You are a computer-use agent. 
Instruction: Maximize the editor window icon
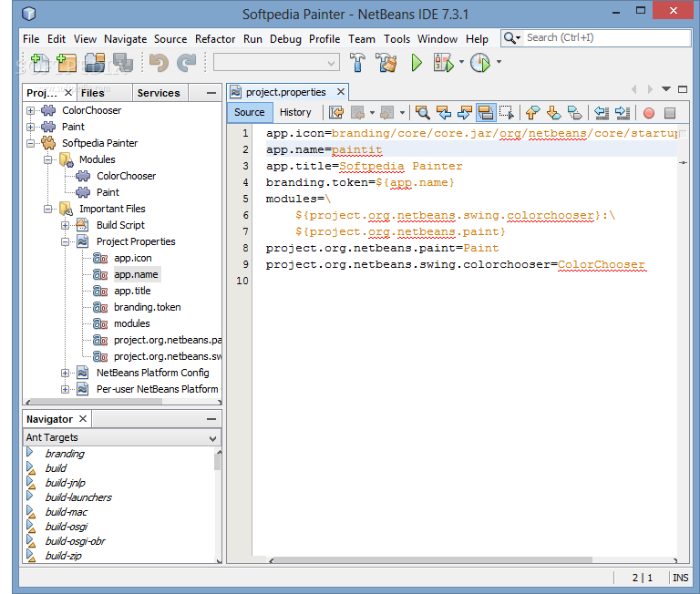point(682,89)
